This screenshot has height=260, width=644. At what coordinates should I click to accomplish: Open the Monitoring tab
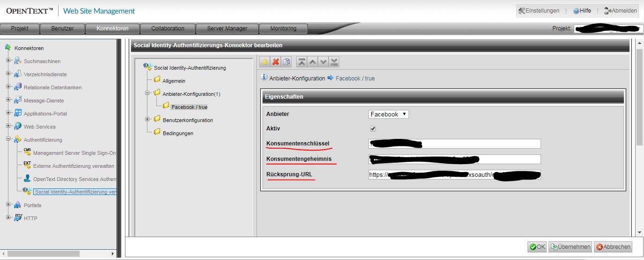pos(283,29)
